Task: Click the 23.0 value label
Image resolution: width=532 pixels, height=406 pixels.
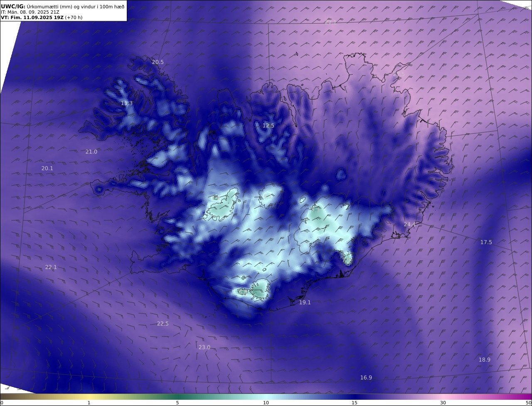Action: pos(204,347)
